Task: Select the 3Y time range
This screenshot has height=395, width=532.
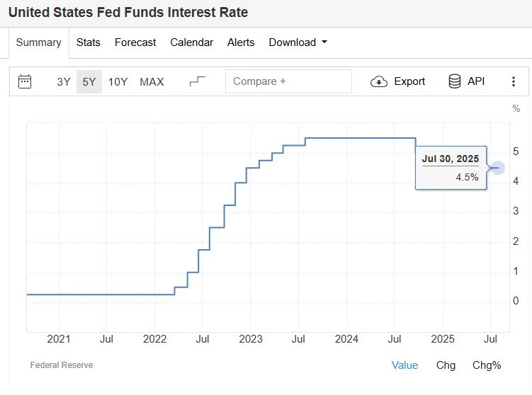Action: coord(64,81)
